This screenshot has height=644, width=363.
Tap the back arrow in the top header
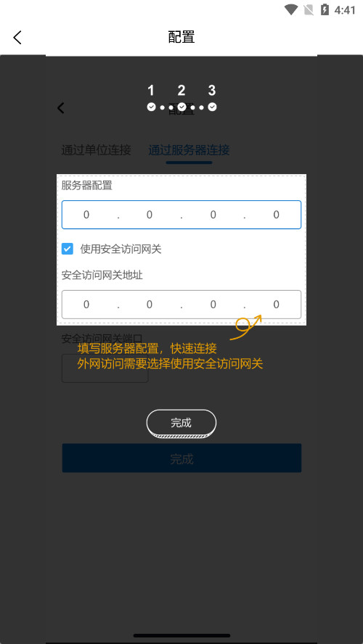(17, 38)
